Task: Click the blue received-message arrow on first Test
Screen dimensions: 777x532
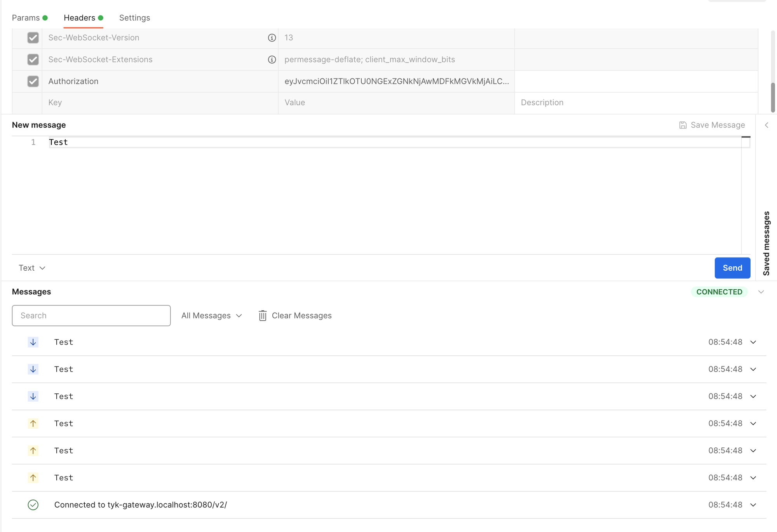Action: [33, 342]
